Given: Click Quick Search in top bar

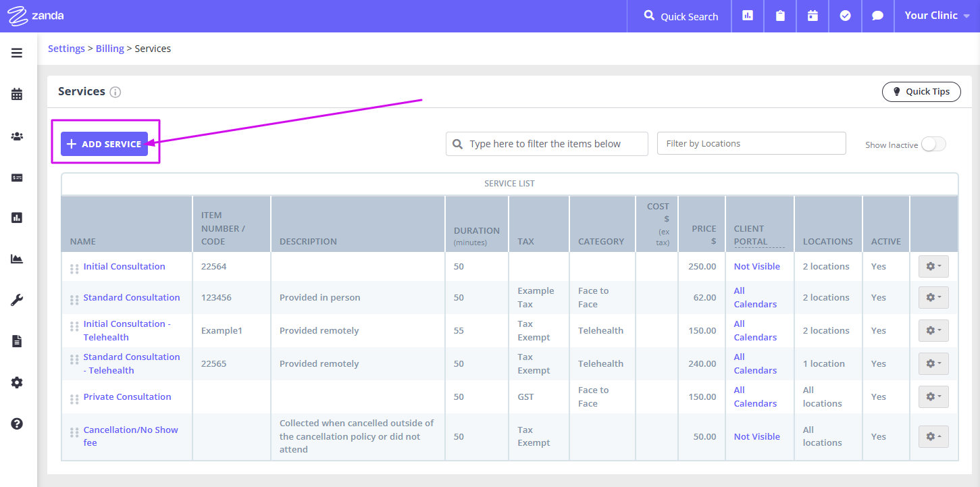Looking at the screenshot, I should (681, 16).
